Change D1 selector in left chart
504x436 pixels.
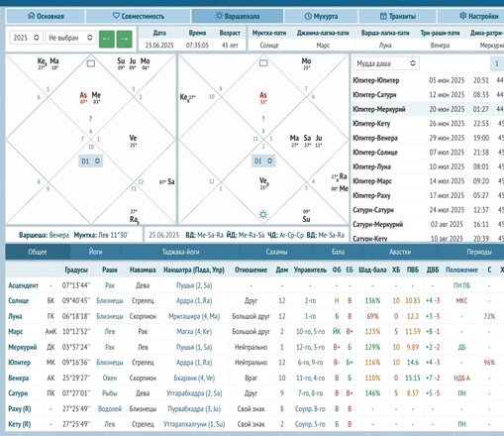pyautogui.click(x=90, y=161)
